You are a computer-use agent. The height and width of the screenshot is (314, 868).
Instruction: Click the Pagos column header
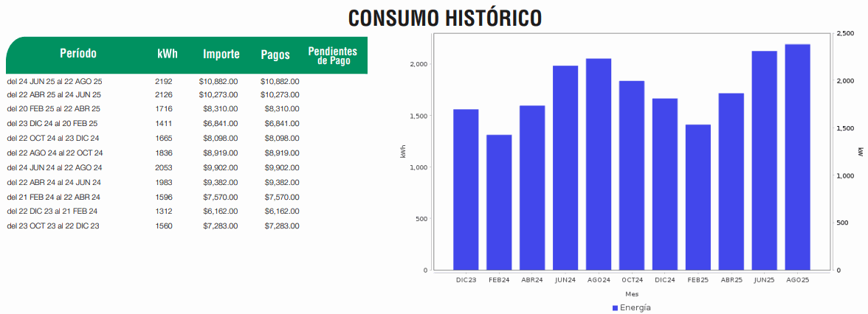point(275,55)
